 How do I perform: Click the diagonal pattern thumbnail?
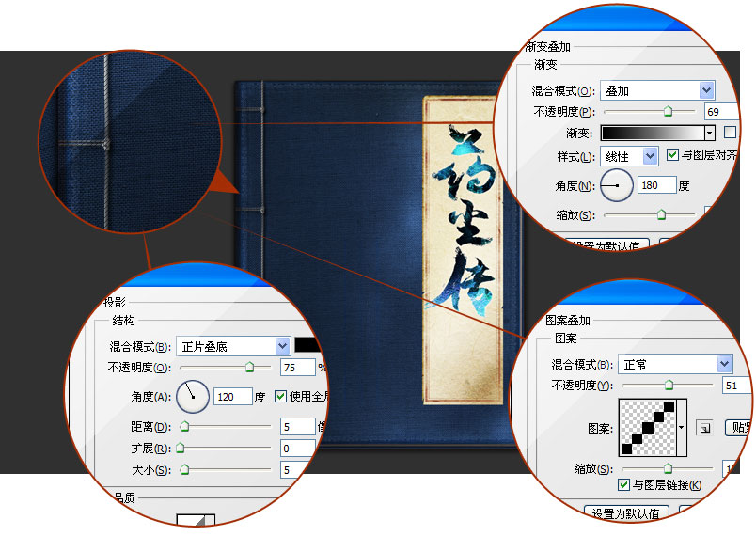648,427
